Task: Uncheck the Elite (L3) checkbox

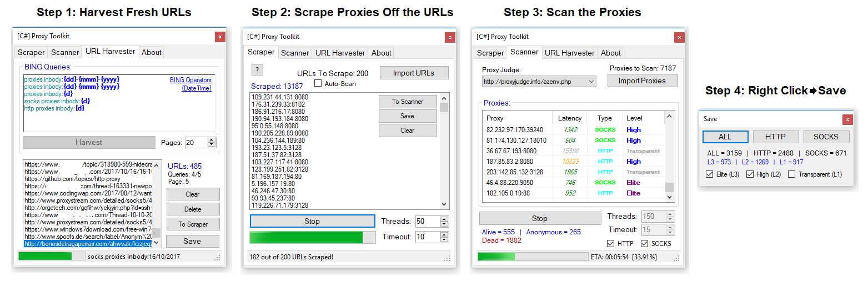Action: [709, 174]
